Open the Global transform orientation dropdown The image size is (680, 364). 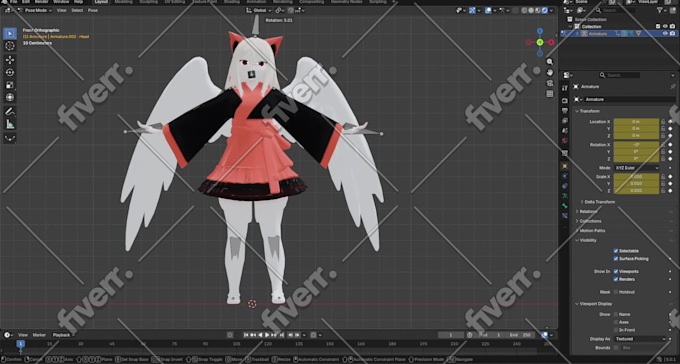coord(259,10)
